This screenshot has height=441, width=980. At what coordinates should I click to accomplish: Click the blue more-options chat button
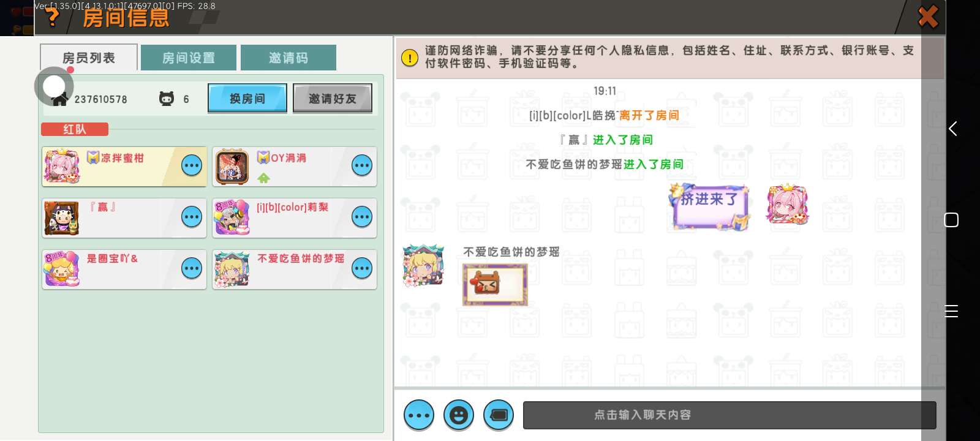(x=419, y=415)
